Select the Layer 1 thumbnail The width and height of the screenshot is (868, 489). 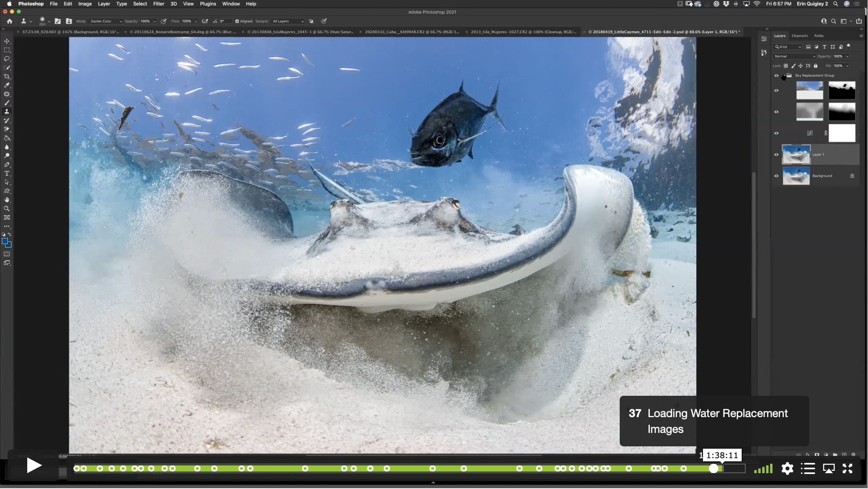pyautogui.click(x=796, y=155)
